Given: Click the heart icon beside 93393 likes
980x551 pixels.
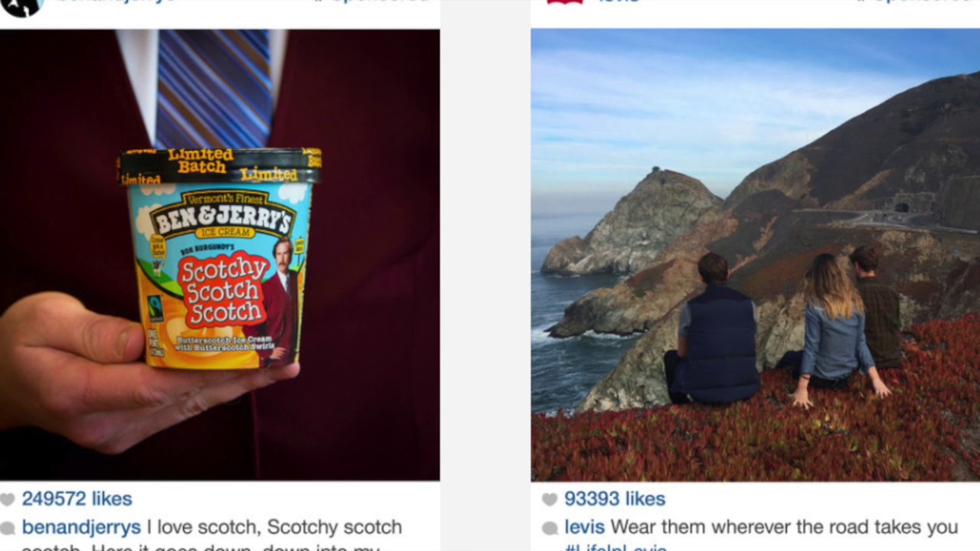Looking at the screenshot, I should (550, 500).
